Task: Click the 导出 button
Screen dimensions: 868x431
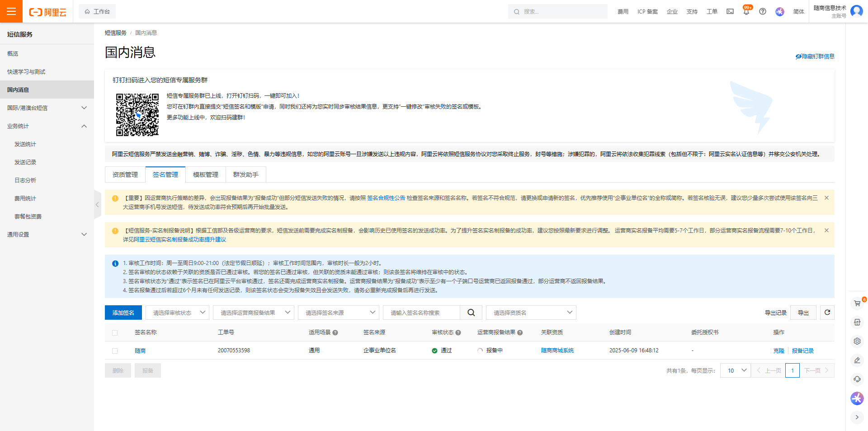Action: (803, 313)
